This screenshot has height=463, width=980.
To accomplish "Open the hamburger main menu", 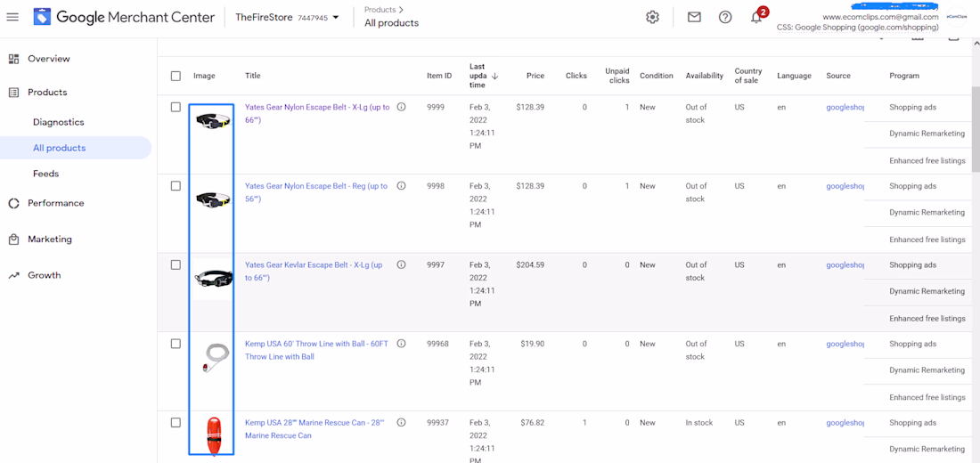I will (x=12, y=17).
